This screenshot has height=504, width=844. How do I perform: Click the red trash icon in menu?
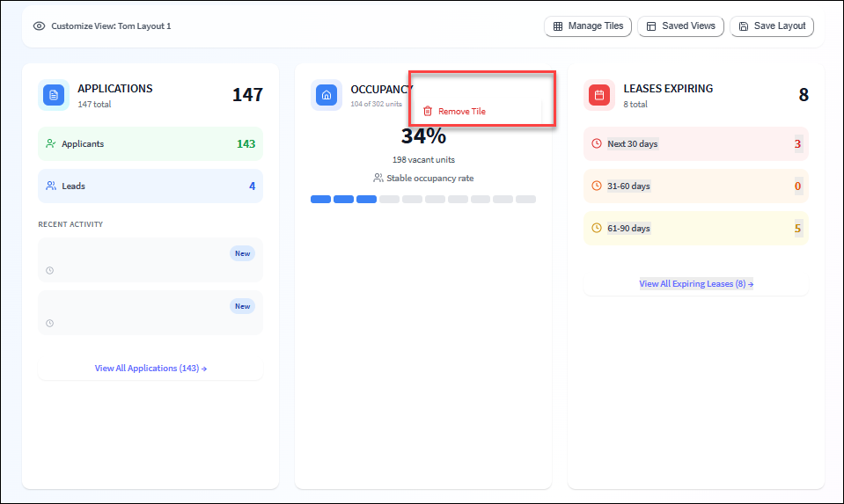coord(428,112)
